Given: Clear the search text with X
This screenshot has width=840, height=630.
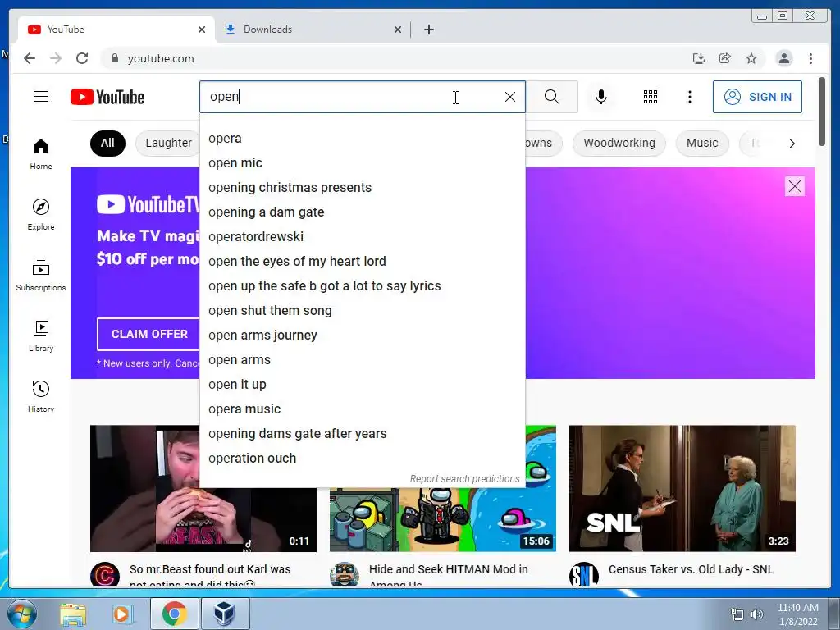Looking at the screenshot, I should click(510, 97).
